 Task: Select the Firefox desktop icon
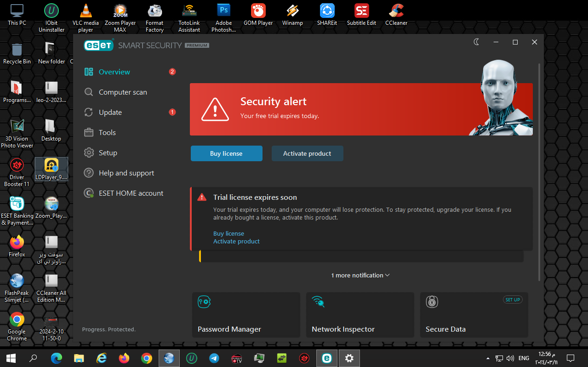point(17,246)
